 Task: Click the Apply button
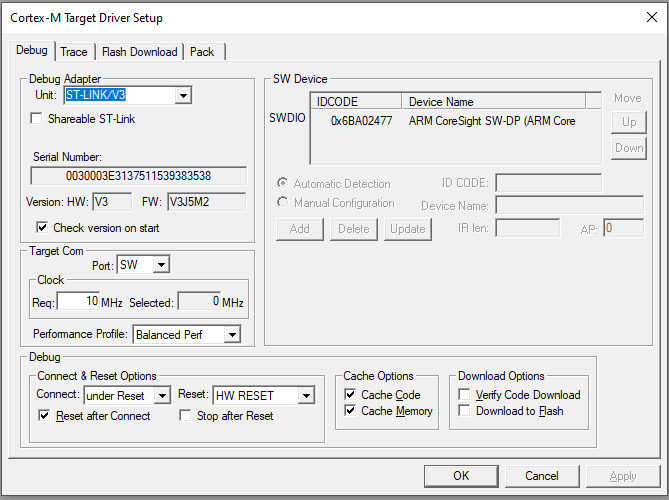click(x=623, y=476)
